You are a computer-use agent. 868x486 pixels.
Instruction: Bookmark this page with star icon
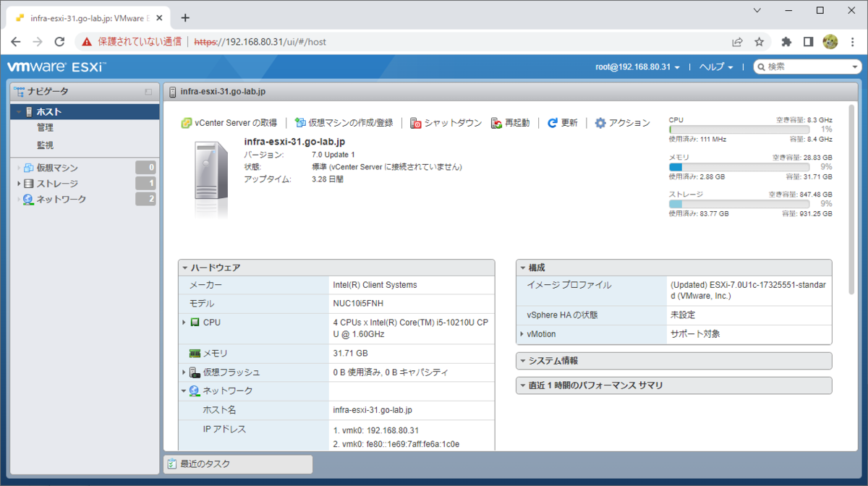point(759,42)
